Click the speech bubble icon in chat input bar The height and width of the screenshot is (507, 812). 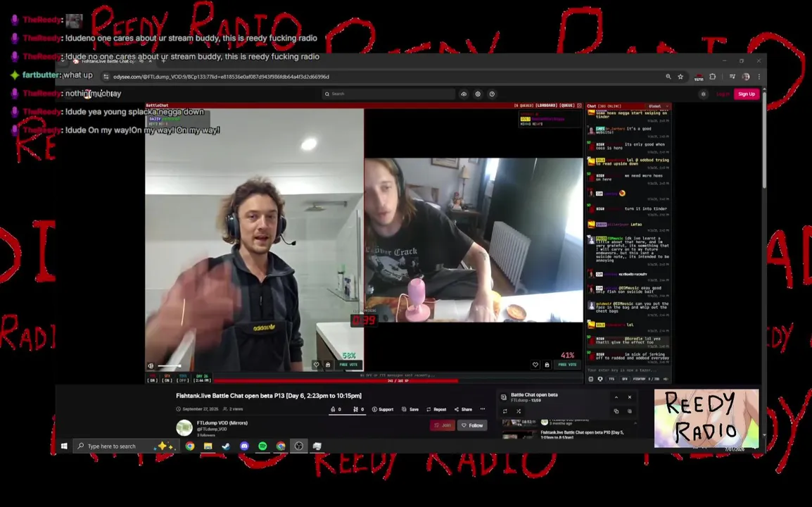point(600,379)
